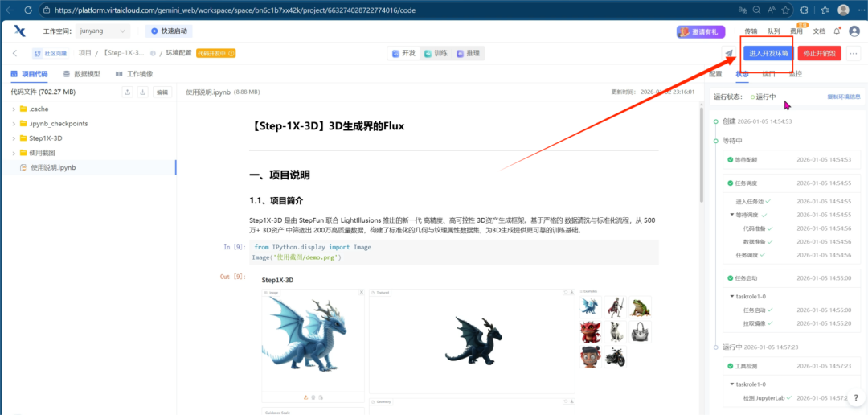Click the platform X logo

click(20, 31)
